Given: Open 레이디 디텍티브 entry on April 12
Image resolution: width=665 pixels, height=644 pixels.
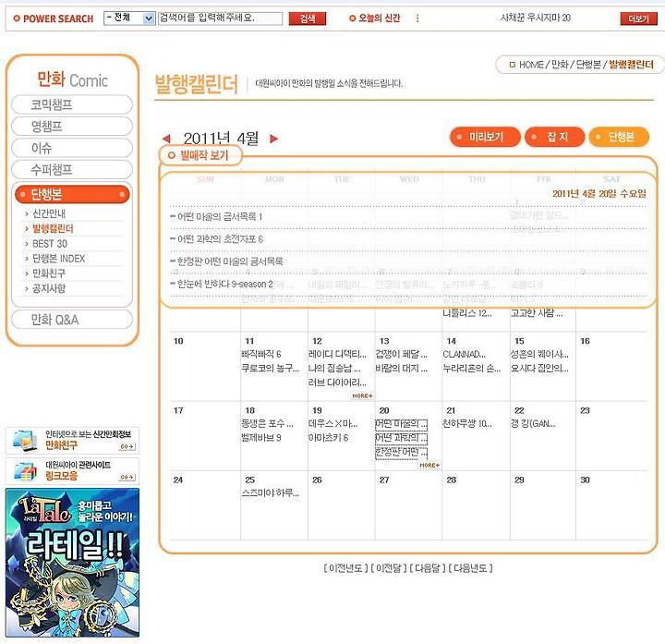Looking at the screenshot, I should pyautogui.click(x=337, y=354).
